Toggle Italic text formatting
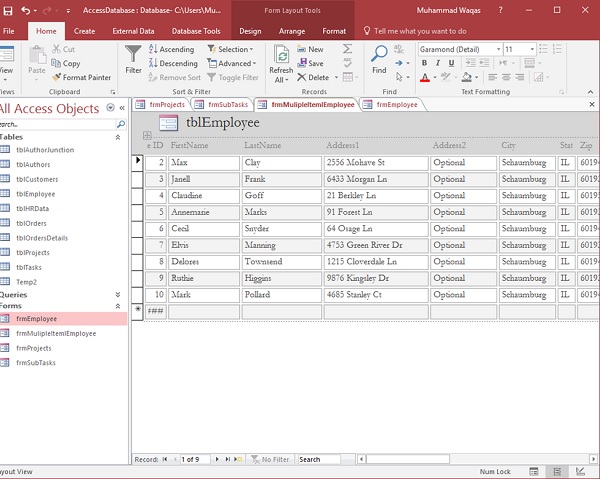Viewport: 600px width, 479px height. click(439, 63)
